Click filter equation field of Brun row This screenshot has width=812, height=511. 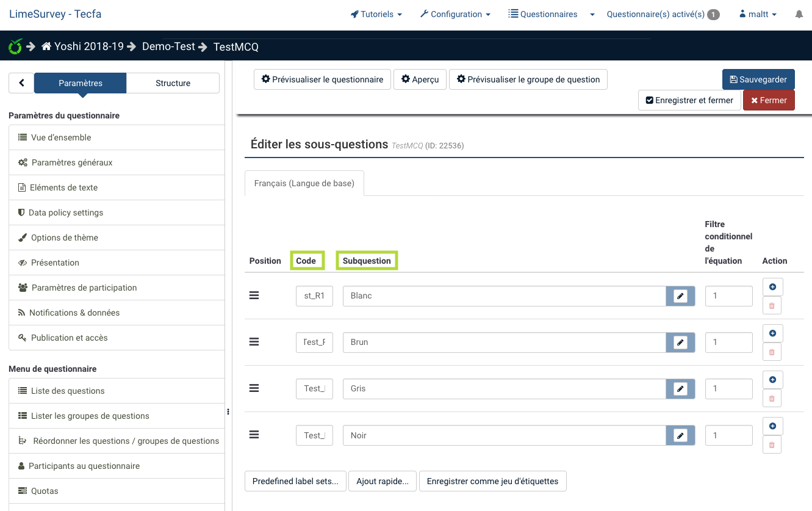[x=728, y=342]
